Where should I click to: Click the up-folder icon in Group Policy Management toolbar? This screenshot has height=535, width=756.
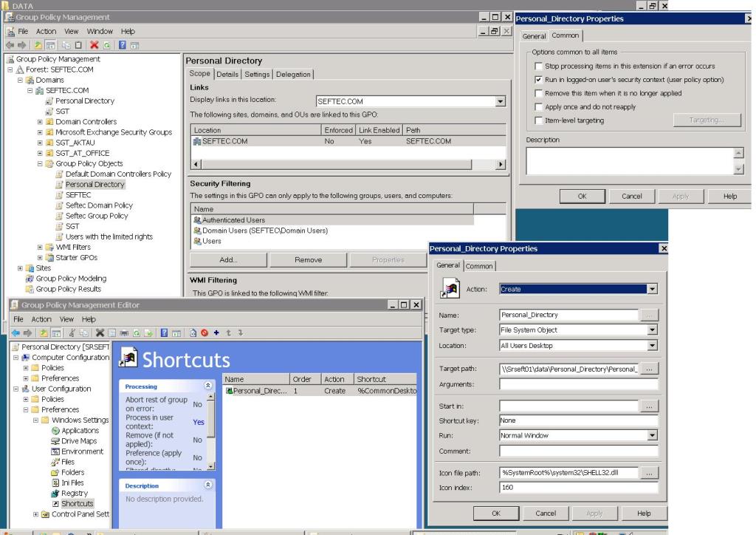38,45
